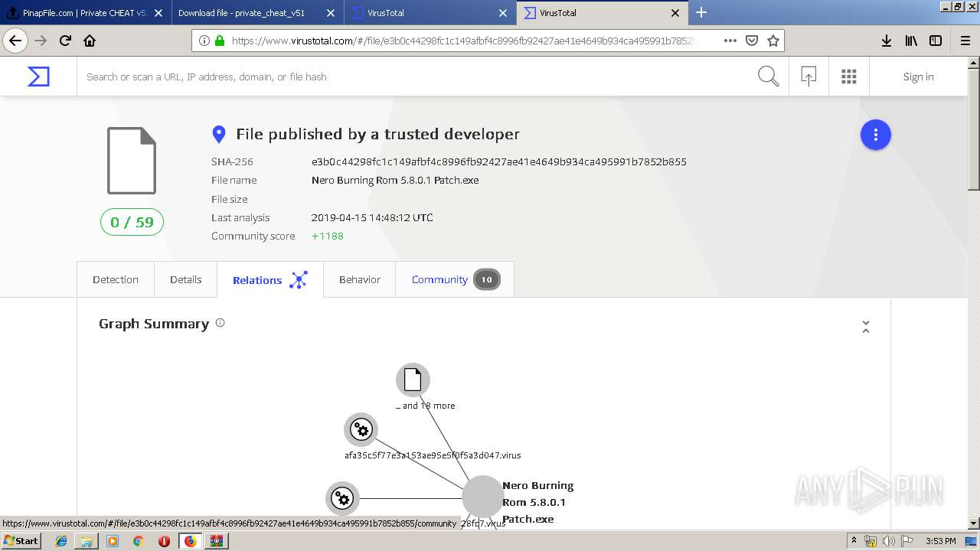Open the Community tab
980x551 pixels.
[455, 279]
